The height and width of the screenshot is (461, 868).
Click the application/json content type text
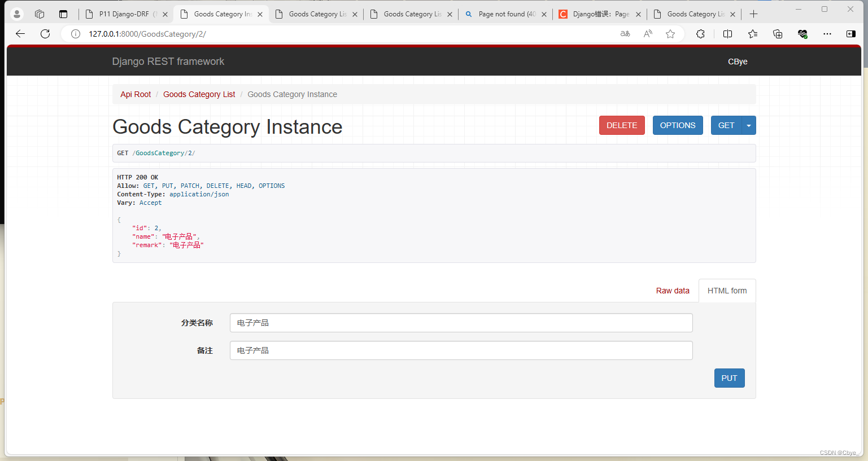click(199, 194)
